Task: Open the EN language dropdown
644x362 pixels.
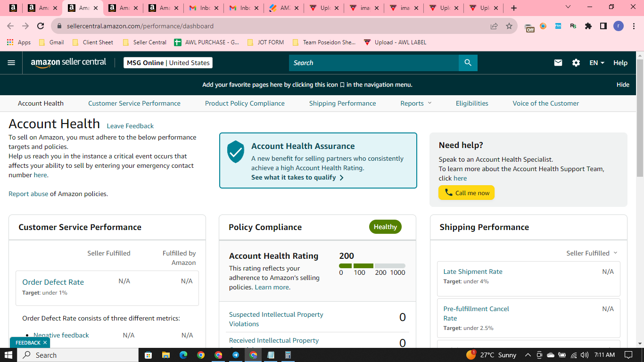Action: coord(597,63)
